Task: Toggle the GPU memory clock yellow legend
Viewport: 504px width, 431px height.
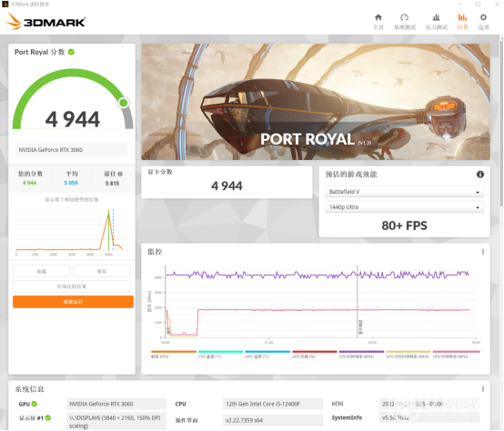Action: (408, 355)
